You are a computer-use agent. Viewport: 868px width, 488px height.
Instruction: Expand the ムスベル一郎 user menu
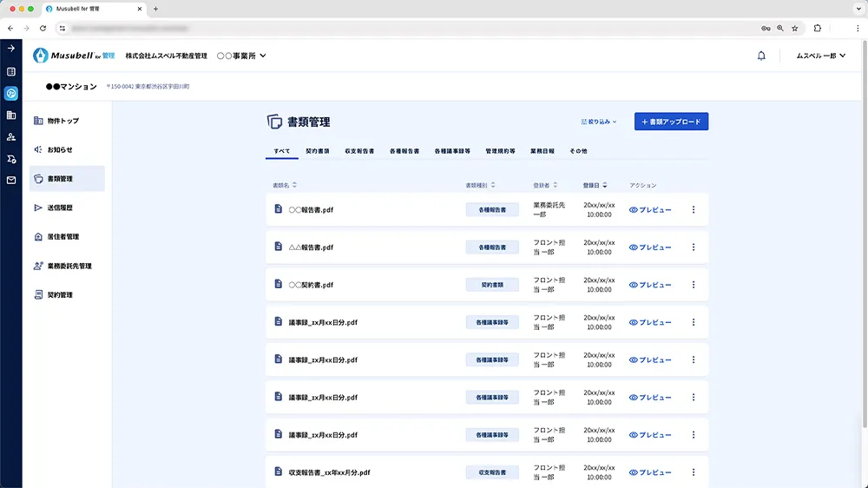820,56
